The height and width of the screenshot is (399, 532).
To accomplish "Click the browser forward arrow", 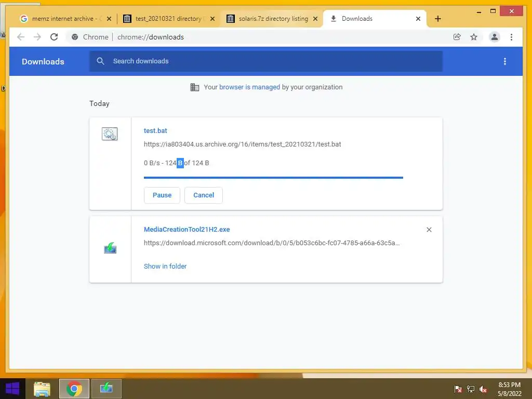I will point(37,37).
